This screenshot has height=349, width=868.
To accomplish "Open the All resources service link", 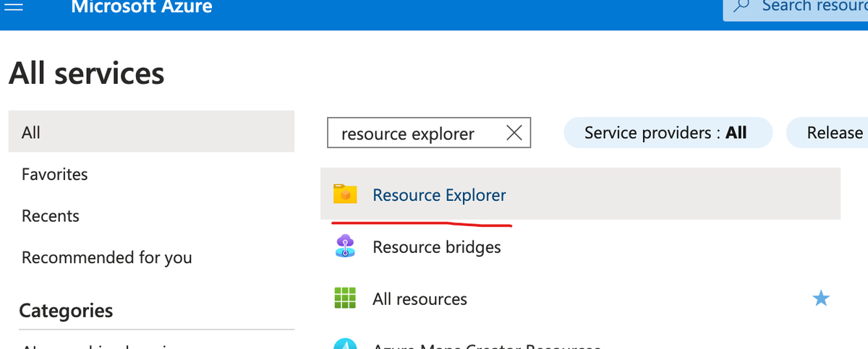I will click(x=420, y=299).
